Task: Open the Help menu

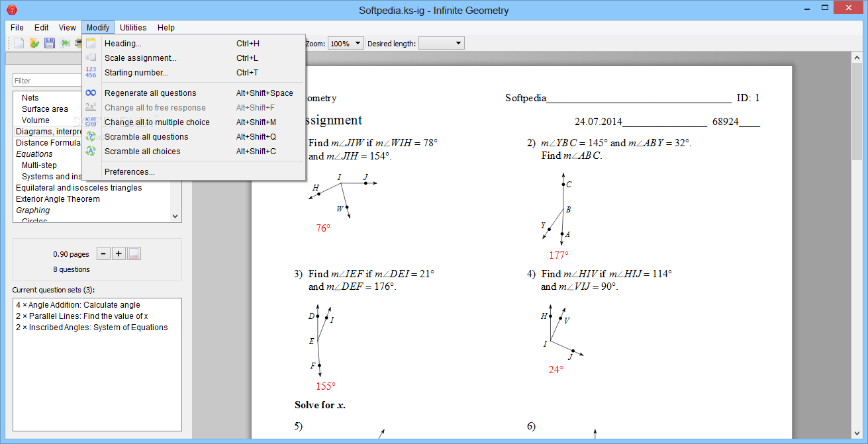Action: [x=166, y=28]
